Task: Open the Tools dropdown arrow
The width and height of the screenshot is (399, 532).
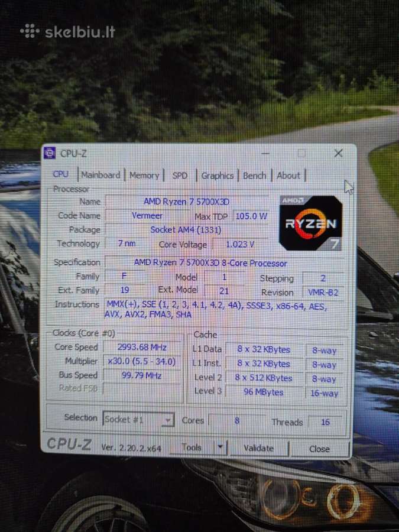Action: 220,447
